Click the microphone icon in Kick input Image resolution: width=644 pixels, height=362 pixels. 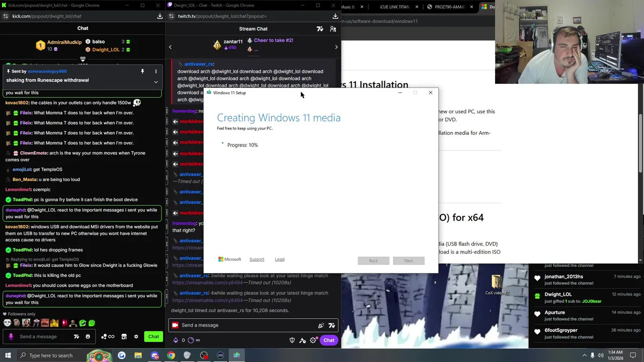11,336
